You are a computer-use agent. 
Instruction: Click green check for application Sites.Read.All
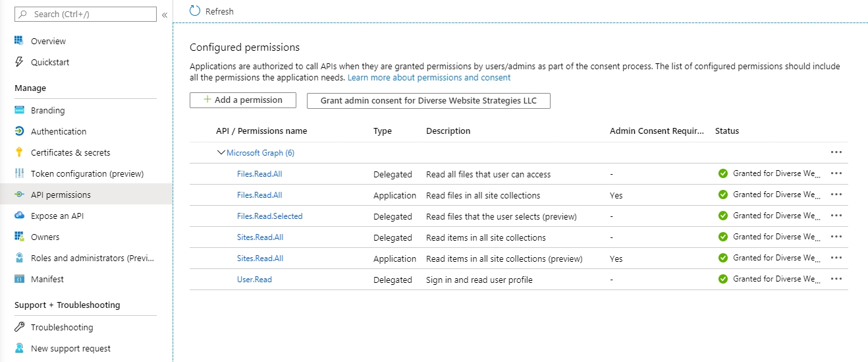tap(722, 258)
